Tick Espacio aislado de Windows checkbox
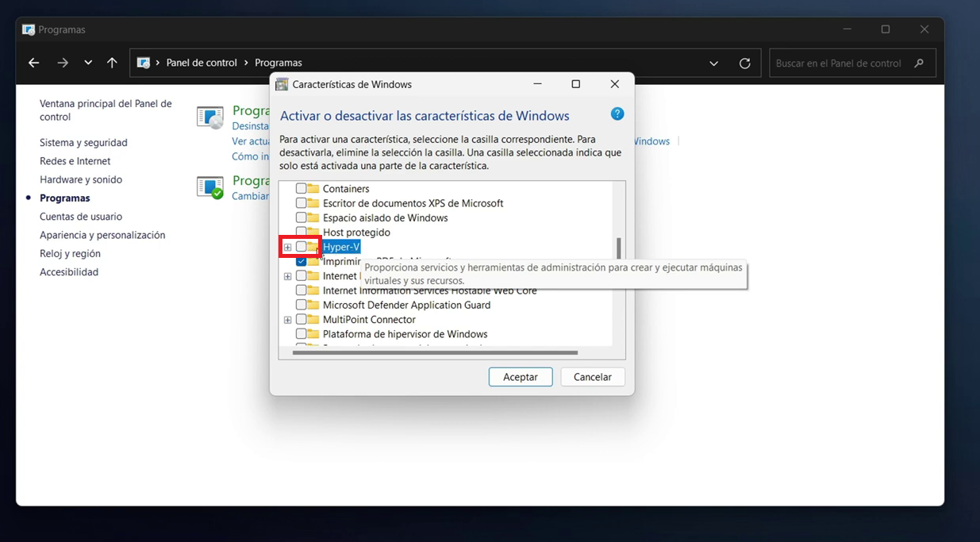The image size is (980, 542). pyautogui.click(x=301, y=217)
